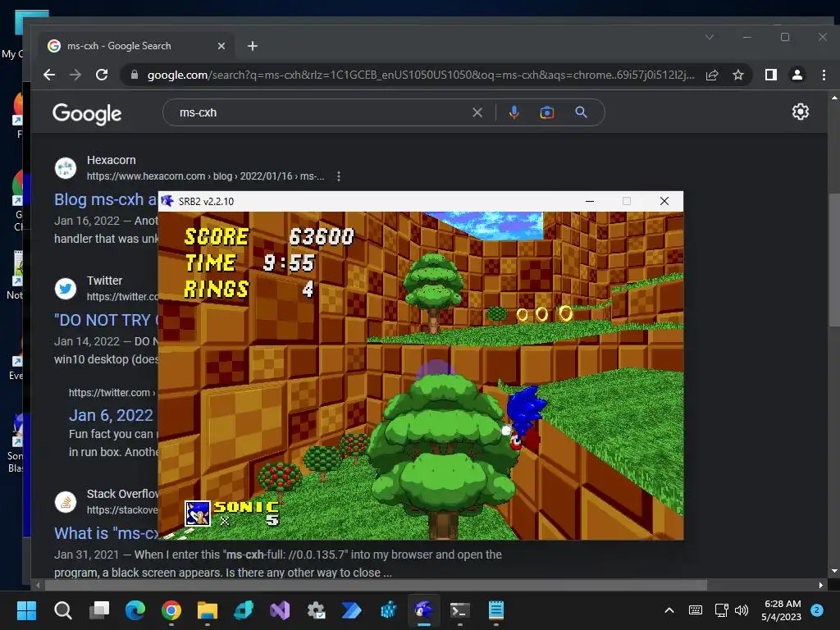
Task: Click the horizontal scrollbar at bottom
Action: 375,585
